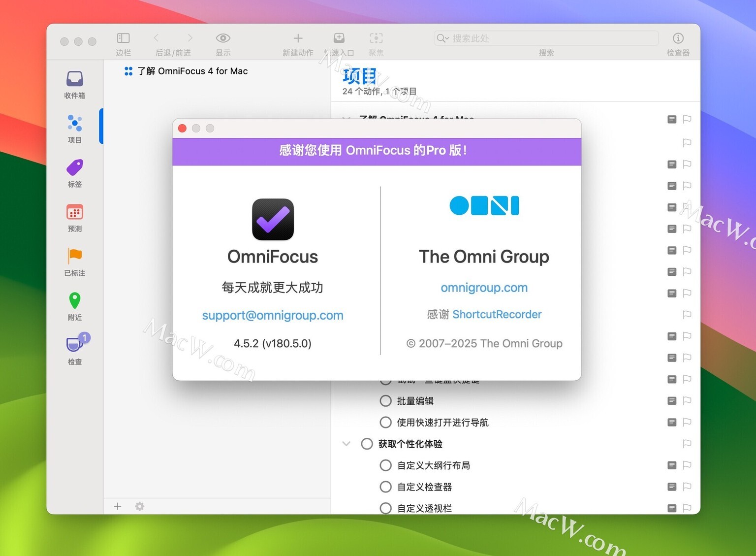
Task: Open note icon for 自定义大纲行布局
Action: click(x=672, y=465)
